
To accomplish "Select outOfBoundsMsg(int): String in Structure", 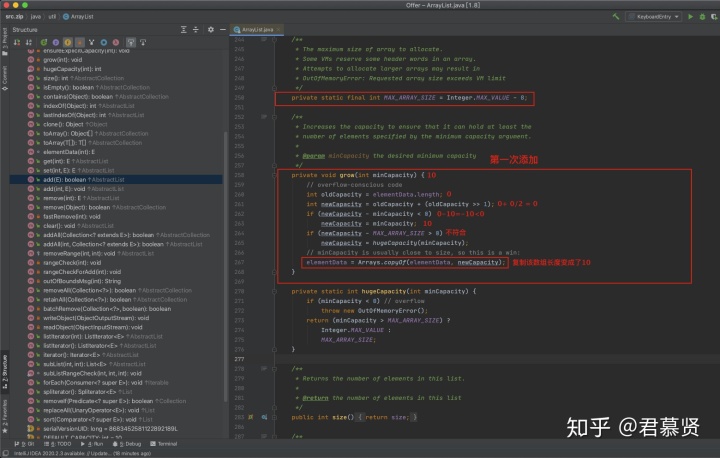I will point(82,281).
